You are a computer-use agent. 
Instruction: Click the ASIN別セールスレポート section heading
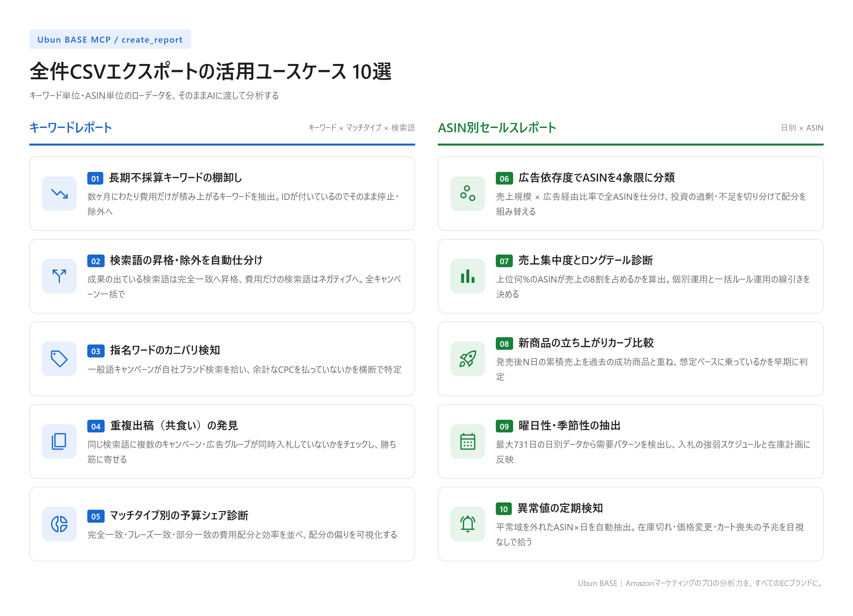[x=497, y=128]
